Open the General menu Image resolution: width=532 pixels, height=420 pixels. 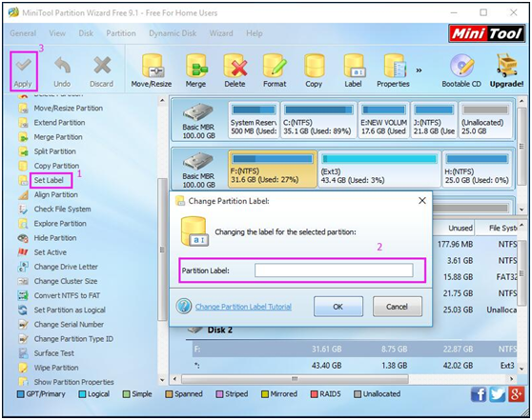pos(23,33)
